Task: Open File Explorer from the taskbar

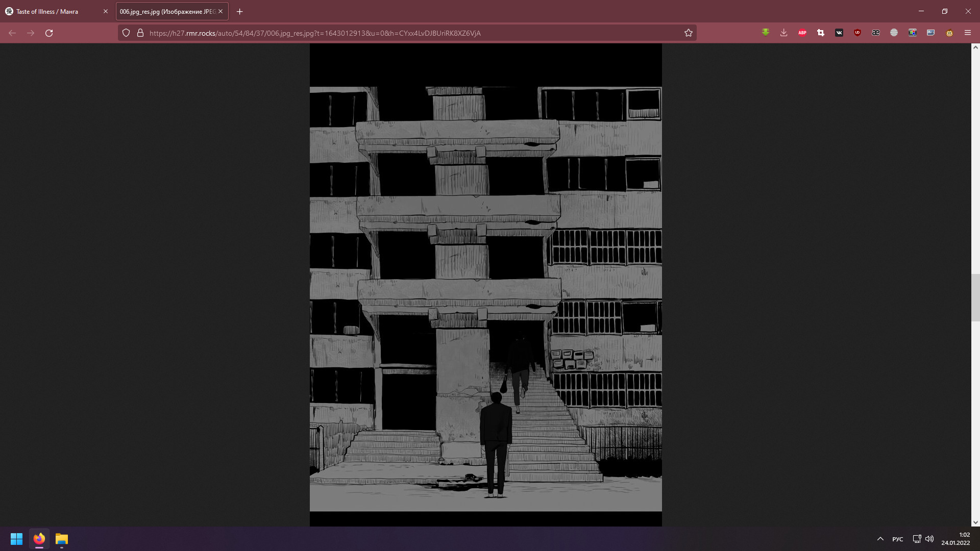Action: 61,539
